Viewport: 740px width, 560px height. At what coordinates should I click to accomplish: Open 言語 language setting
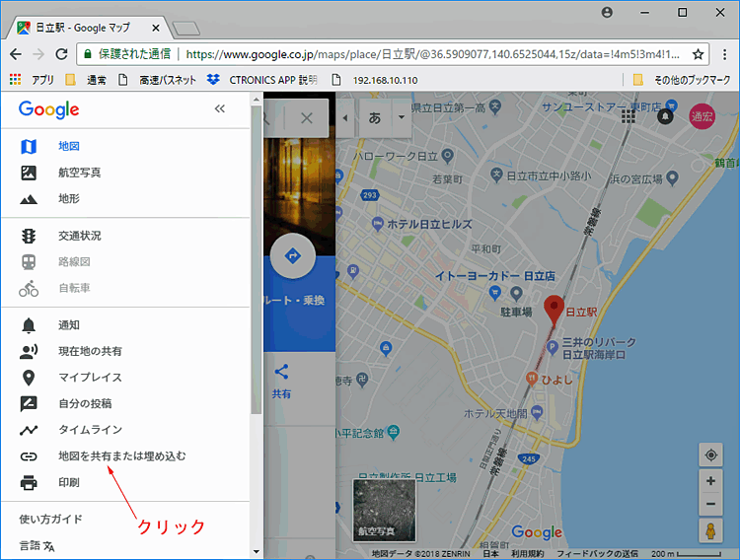click(37, 546)
